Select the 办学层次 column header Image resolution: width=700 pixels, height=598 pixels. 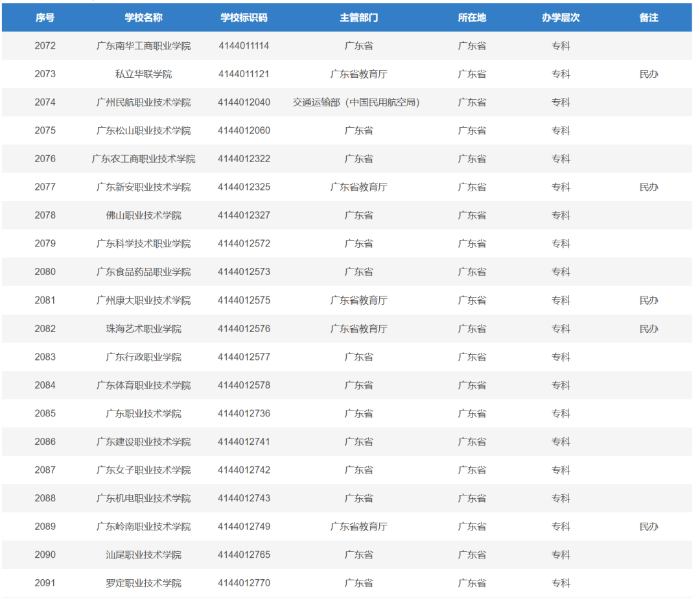[561, 18]
